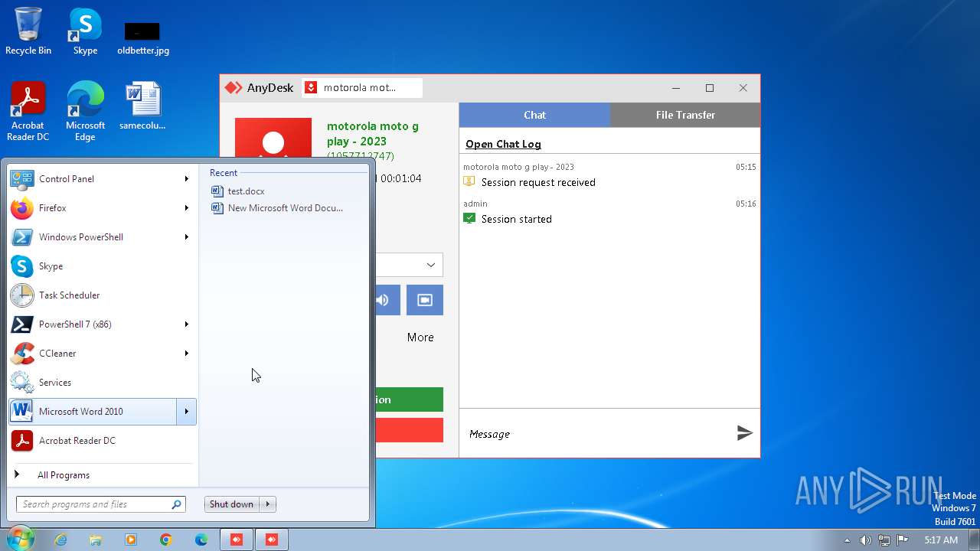Send the chat message with the arrow icon
Screen dimensions: 980x551
click(744, 433)
